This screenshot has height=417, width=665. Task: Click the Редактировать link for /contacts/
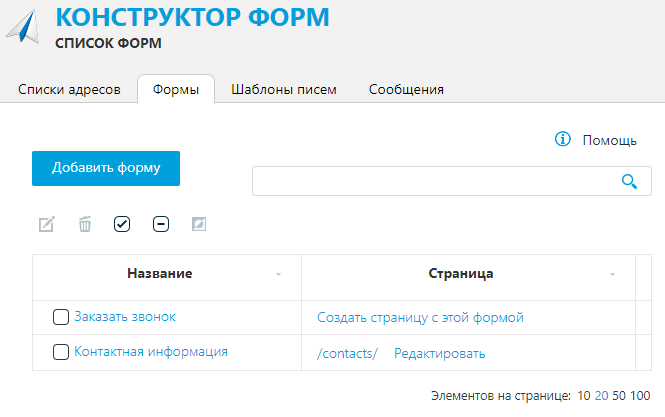tap(439, 353)
